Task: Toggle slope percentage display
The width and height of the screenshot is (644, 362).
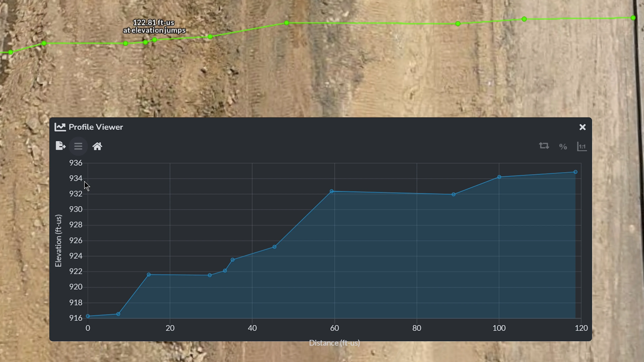Action: coord(563,146)
